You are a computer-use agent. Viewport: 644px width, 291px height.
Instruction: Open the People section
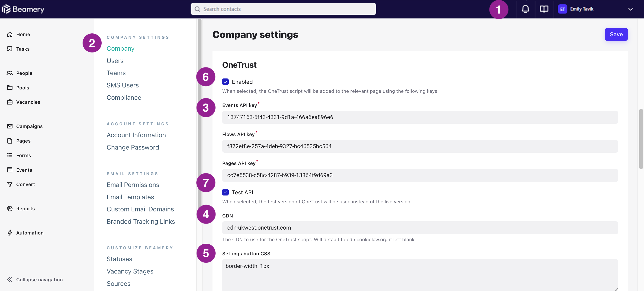pos(24,73)
